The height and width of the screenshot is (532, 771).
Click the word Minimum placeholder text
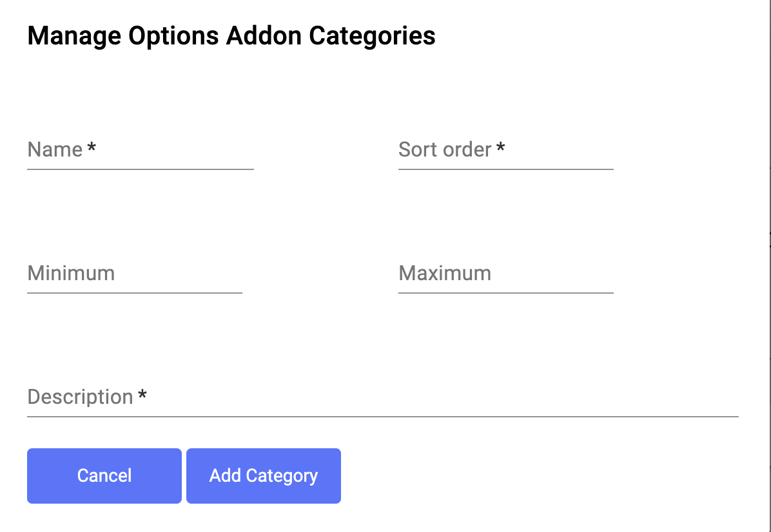point(71,273)
